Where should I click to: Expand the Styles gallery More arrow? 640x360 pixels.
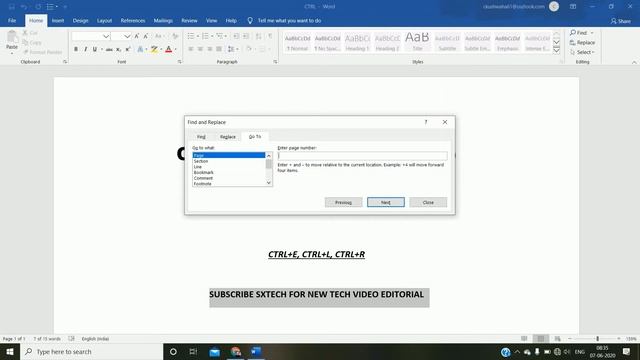click(556, 50)
